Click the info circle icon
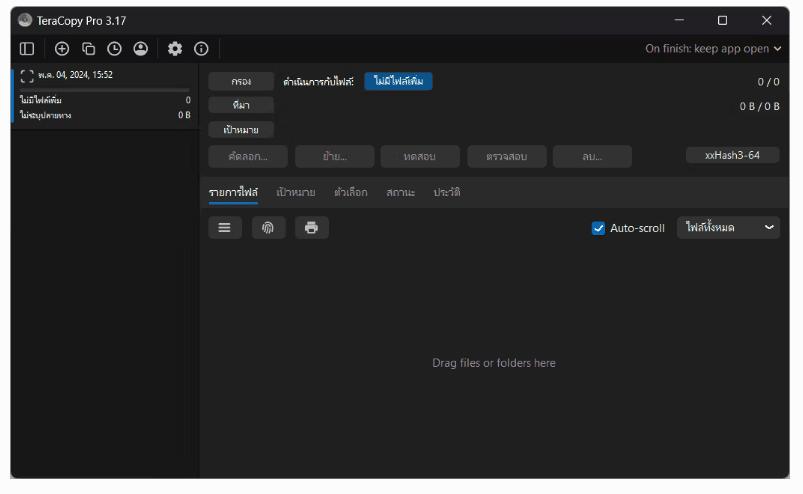Screen dimensions: 803x494 click(x=201, y=48)
